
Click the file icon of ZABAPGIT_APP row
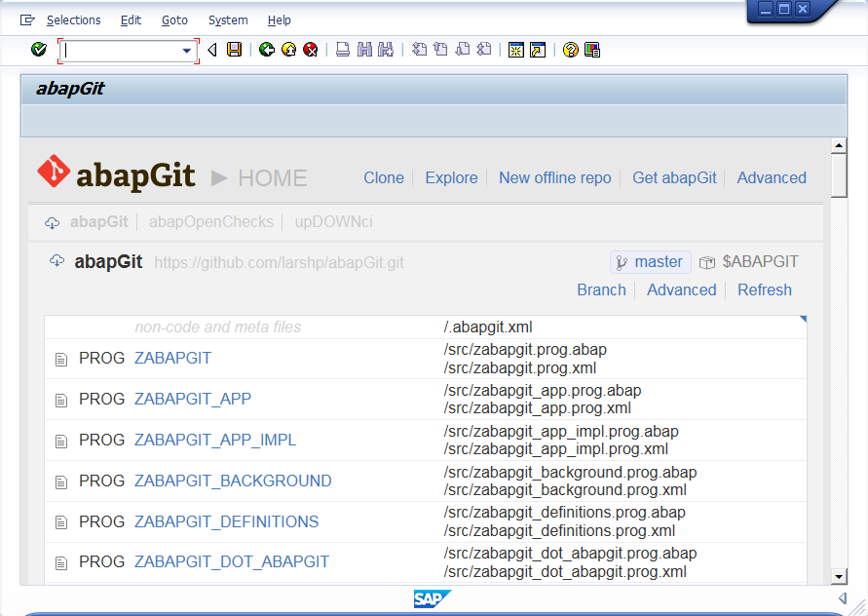pyautogui.click(x=61, y=400)
